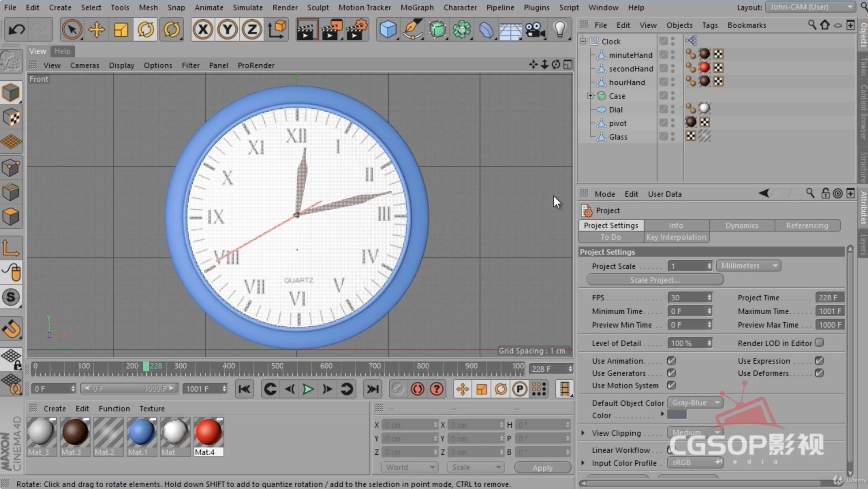Add a Light object

[560, 29]
